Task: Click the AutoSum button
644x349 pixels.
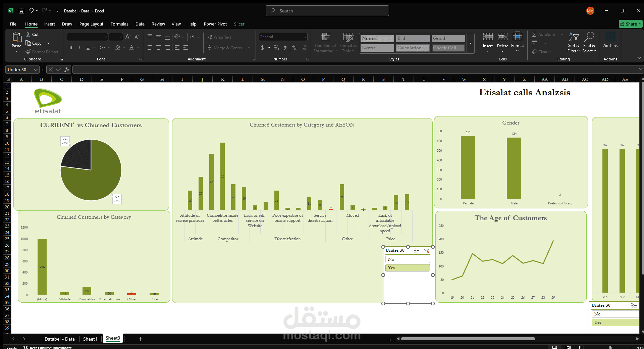Action: pyautogui.click(x=543, y=34)
